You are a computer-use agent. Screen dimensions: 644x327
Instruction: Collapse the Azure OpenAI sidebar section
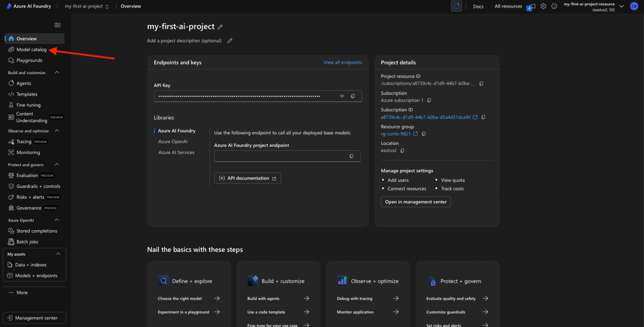tap(57, 220)
